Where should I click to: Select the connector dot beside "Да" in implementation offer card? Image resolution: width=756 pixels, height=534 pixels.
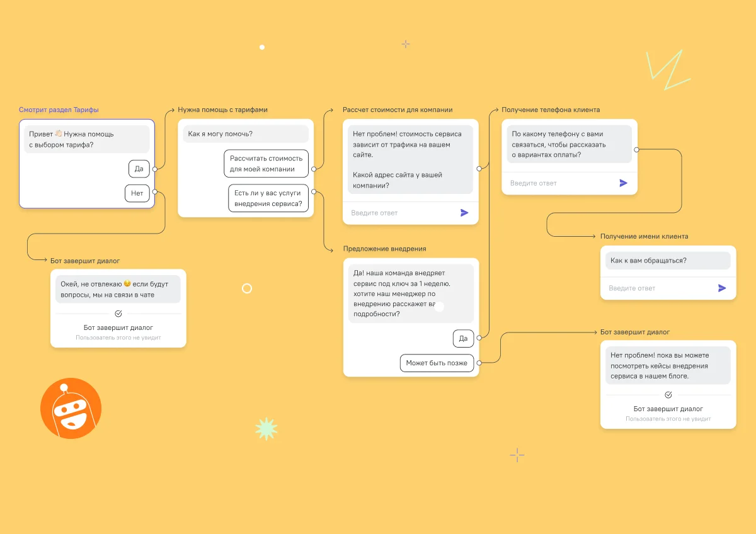pyautogui.click(x=479, y=338)
